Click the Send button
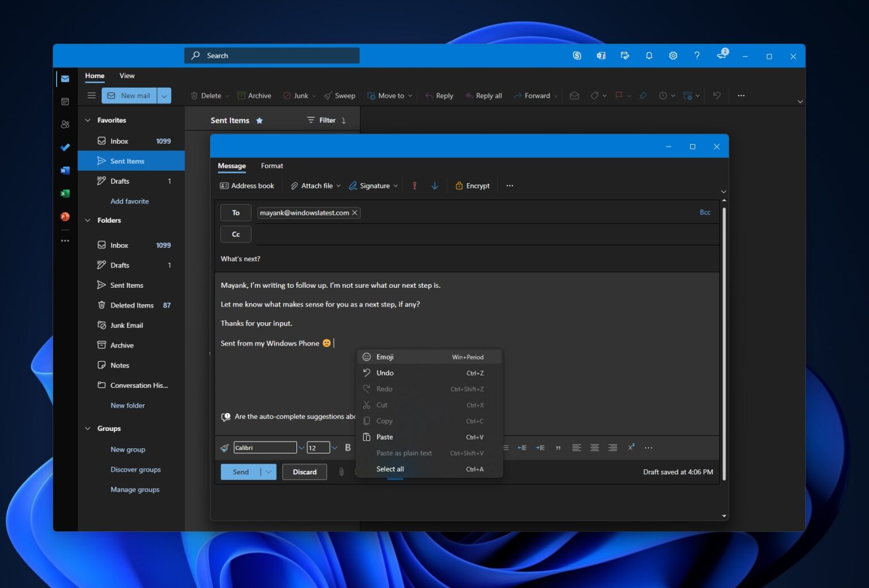The width and height of the screenshot is (869, 588). 240,472
